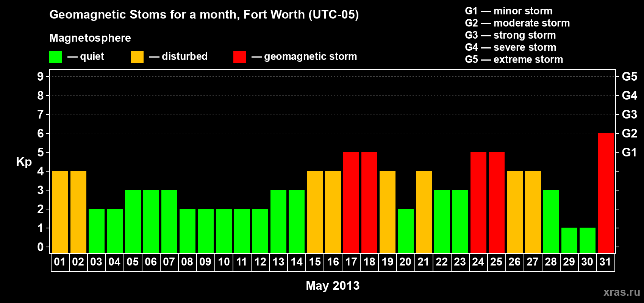This screenshot has width=644, height=303.
Task: Click the G3 right axis label
Action: point(630,114)
